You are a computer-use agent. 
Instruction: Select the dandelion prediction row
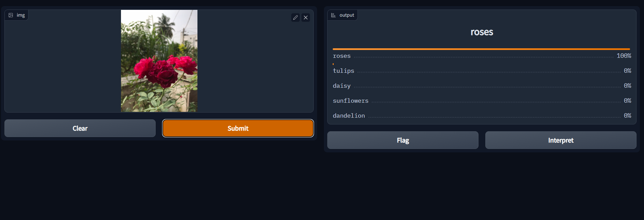click(349, 116)
